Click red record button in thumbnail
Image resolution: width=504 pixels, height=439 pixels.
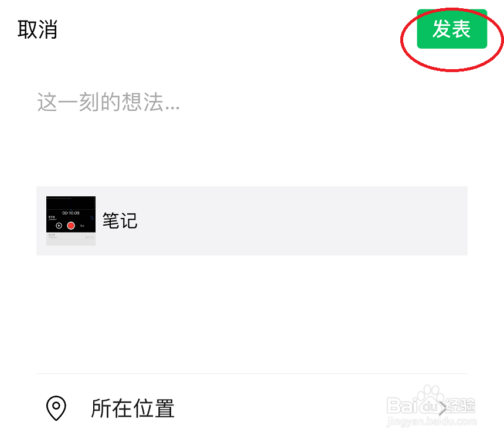71,226
